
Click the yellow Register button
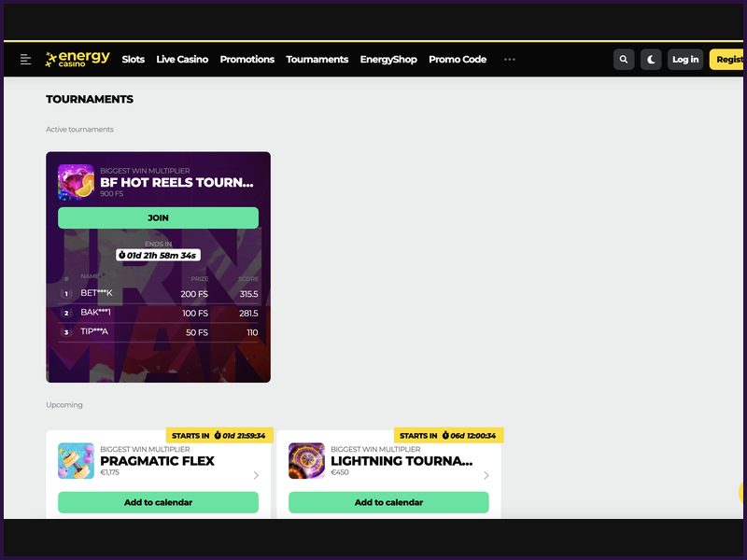coord(727,60)
